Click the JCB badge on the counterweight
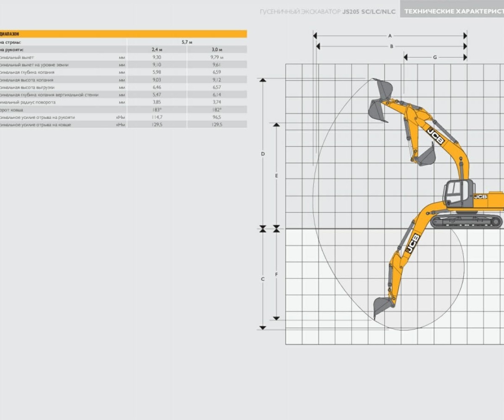This screenshot has width=504, height=420. pyautogui.click(x=480, y=197)
